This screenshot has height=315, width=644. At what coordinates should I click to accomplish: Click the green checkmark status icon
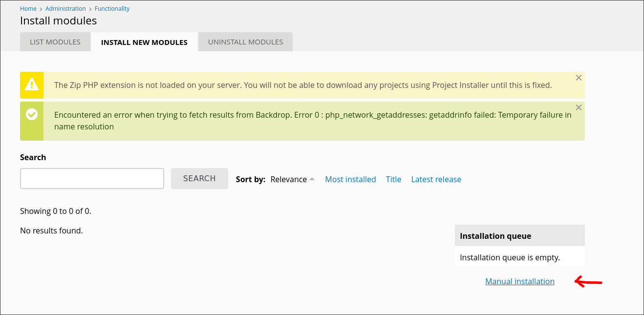coord(32,114)
